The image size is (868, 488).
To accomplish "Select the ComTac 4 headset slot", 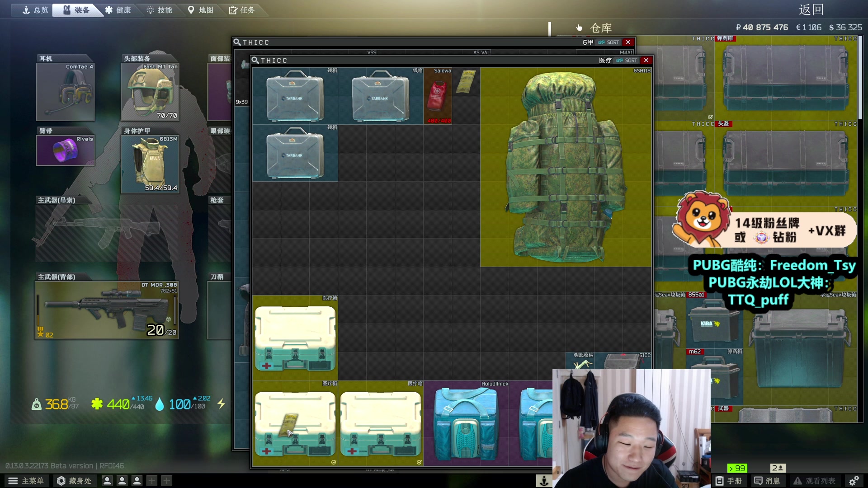I will click(66, 92).
